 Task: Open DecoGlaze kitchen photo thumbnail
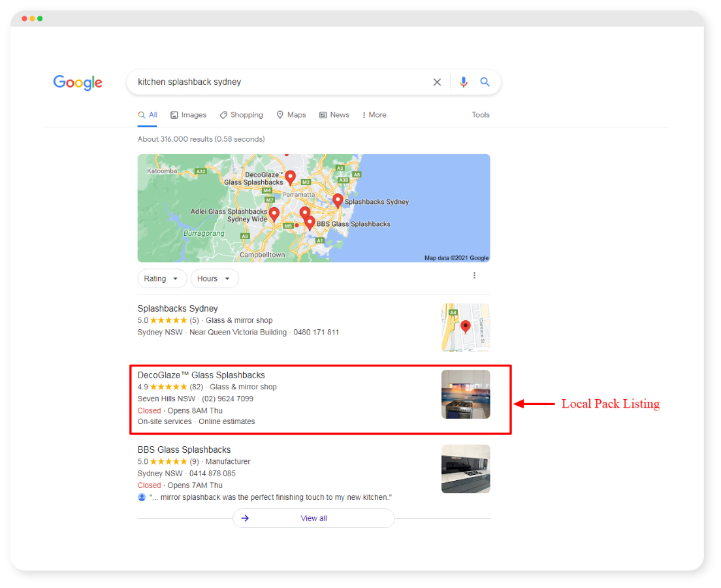coord(466,395)
